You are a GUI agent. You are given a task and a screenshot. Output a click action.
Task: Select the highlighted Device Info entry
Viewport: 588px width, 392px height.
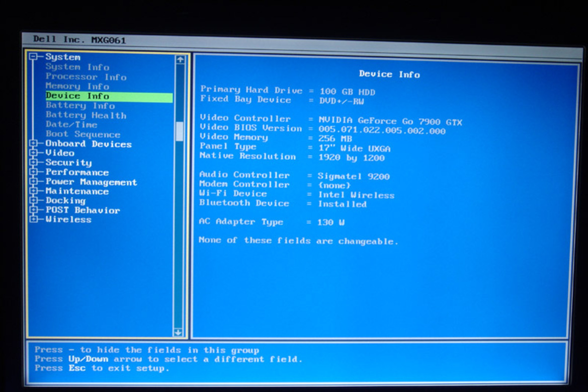click(x=109, y=96)
